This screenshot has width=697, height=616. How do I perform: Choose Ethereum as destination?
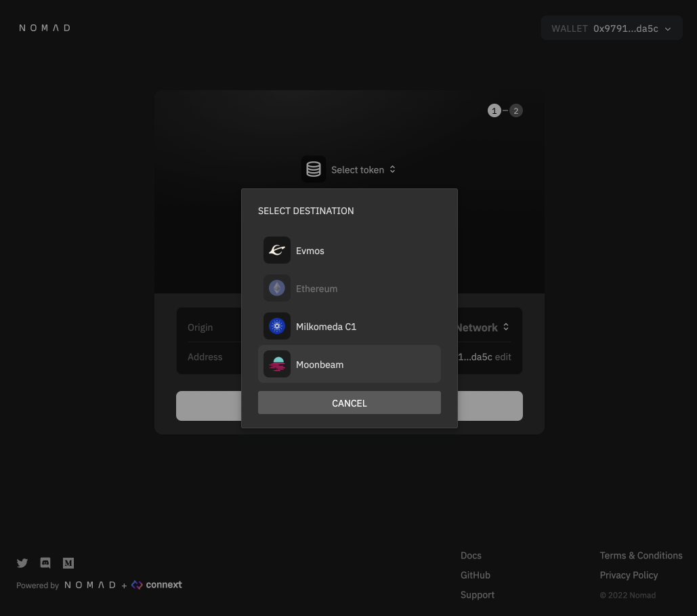click(x=350, y=288)
